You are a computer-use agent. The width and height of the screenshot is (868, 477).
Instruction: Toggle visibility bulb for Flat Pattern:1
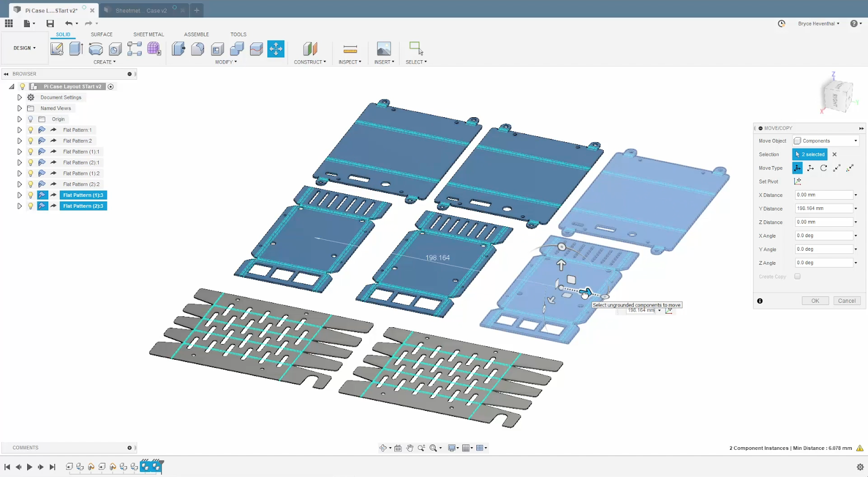(30, 130)
